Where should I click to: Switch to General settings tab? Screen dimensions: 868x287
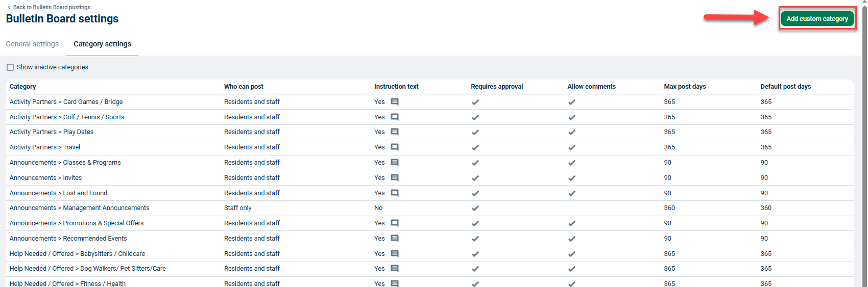click(x=32, y=44)
